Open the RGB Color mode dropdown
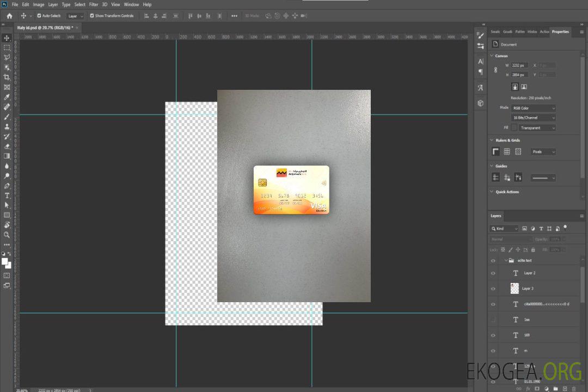 point(533,108)
